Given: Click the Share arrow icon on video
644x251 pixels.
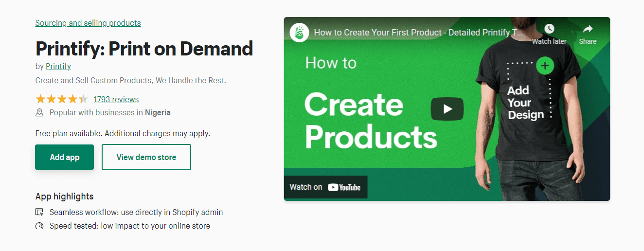Looking at the screenshot, I should tap(588, 29).
